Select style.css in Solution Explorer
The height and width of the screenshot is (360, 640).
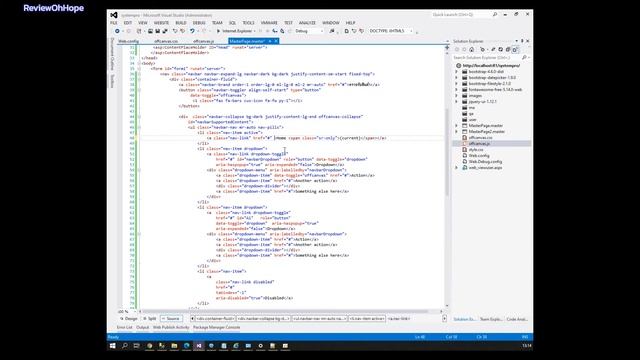[476, 150]
